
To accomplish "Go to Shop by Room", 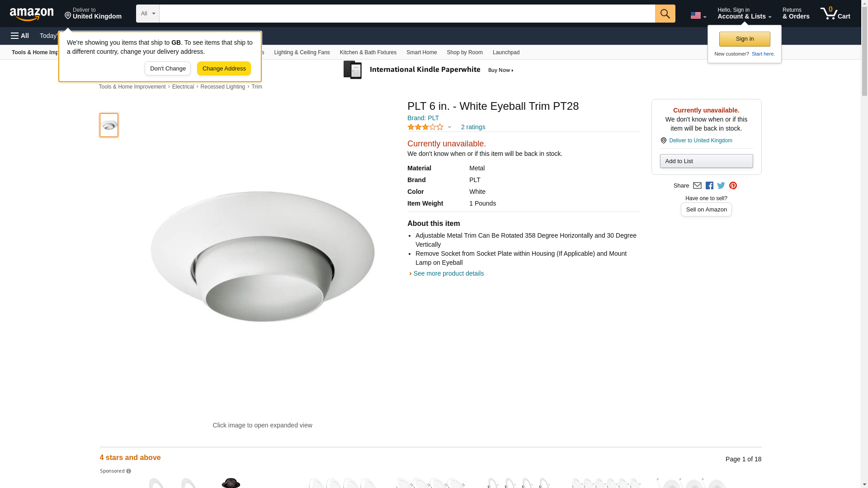I will coord(464,52).
